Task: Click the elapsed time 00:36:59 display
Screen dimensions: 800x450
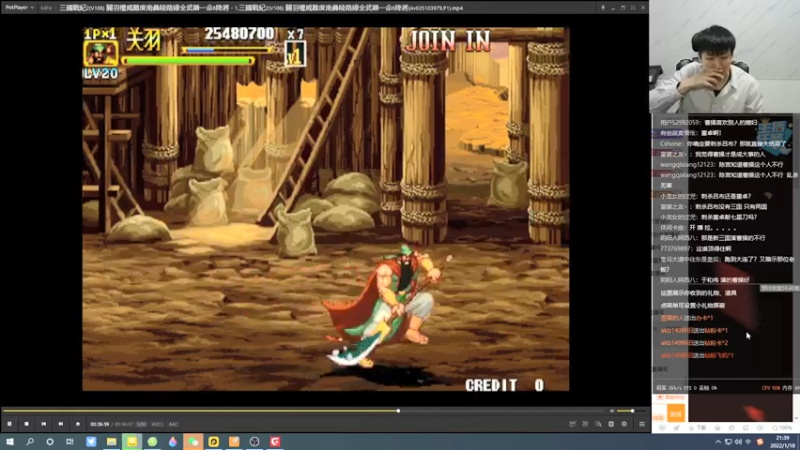Action: click(99, 424)
